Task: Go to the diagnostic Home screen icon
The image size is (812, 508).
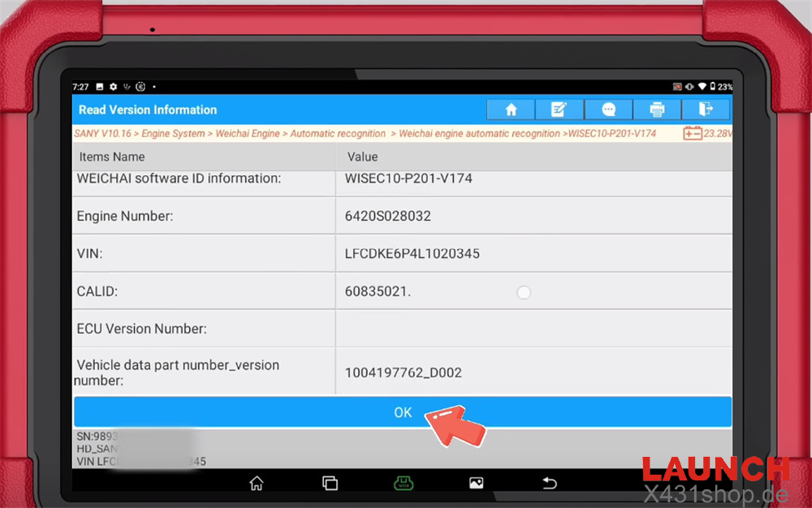Action: 511,110
